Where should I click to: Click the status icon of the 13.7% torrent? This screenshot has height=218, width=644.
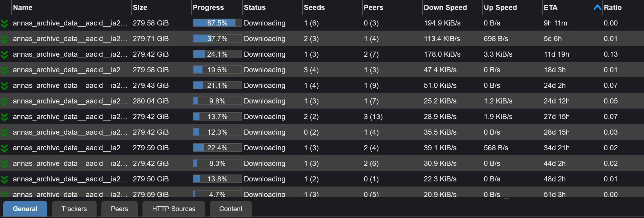[x=4, y=117]
